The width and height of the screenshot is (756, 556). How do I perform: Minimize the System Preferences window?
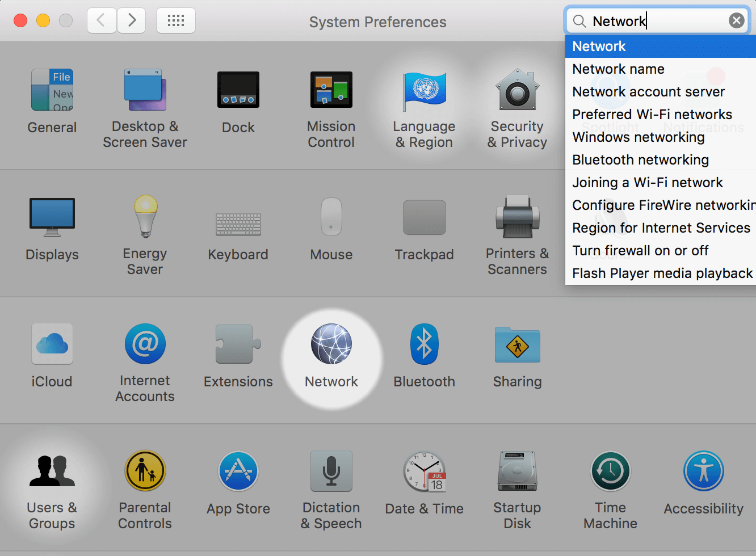[x=43, y=21]
